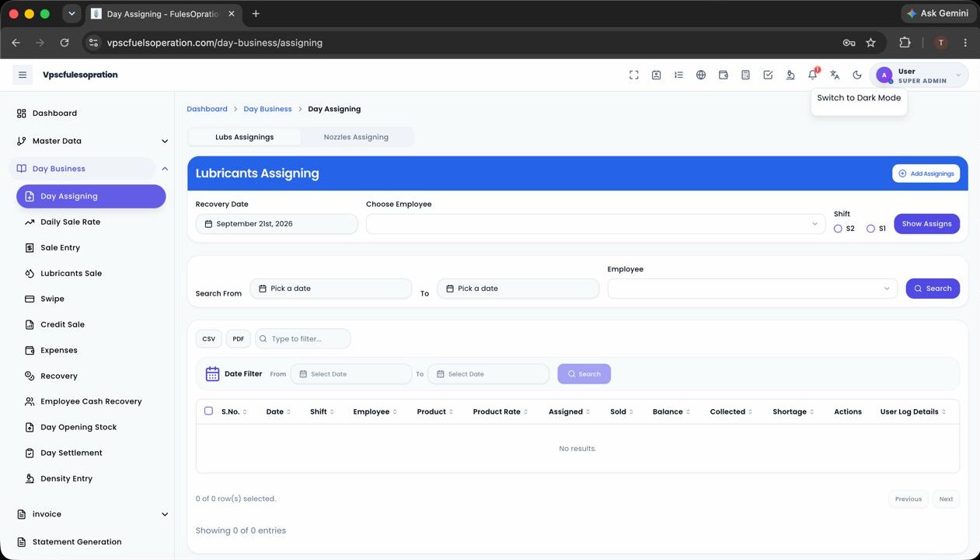
Task: Click the Previous pagination button
Action: click(908, 499)
